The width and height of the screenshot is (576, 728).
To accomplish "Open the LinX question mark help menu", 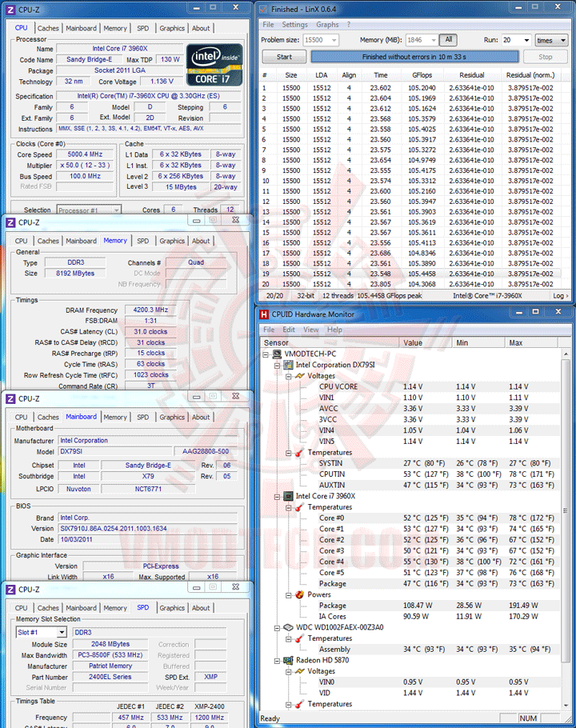I will [349, 25].
